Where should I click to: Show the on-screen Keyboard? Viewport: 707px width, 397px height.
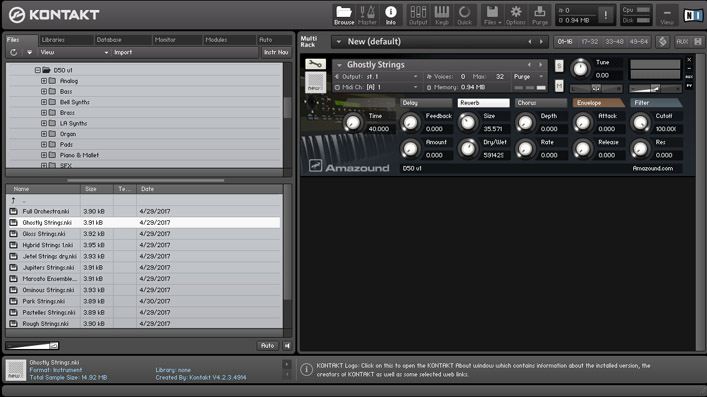pyautogui.click(x=441, y=15)
